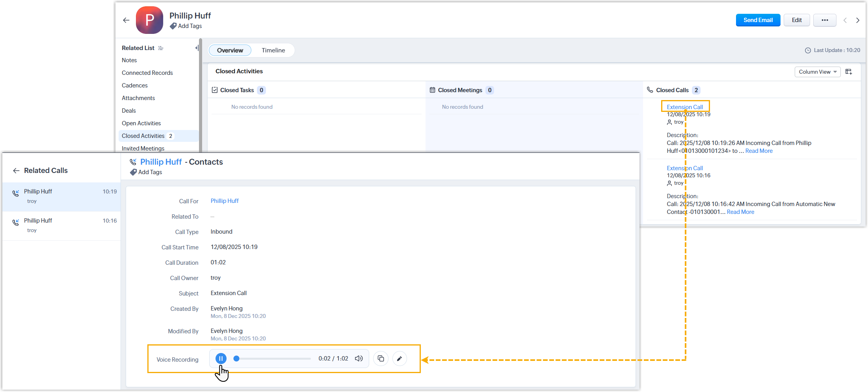This screenshot has width=868, height=392.
Task: Click the back arrow beside Phillip Huff avatar
Action: point(126,20)
